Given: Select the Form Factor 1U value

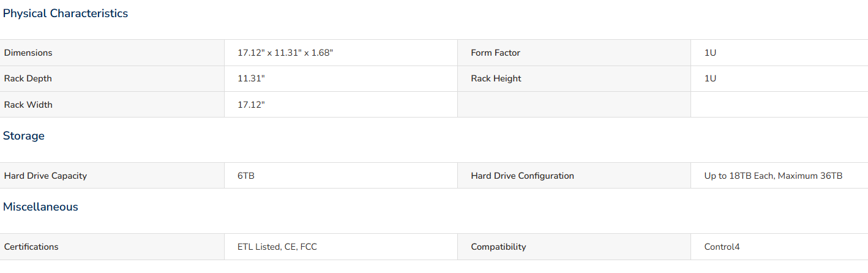Looking at the screenshot, I should coord(710,53).
